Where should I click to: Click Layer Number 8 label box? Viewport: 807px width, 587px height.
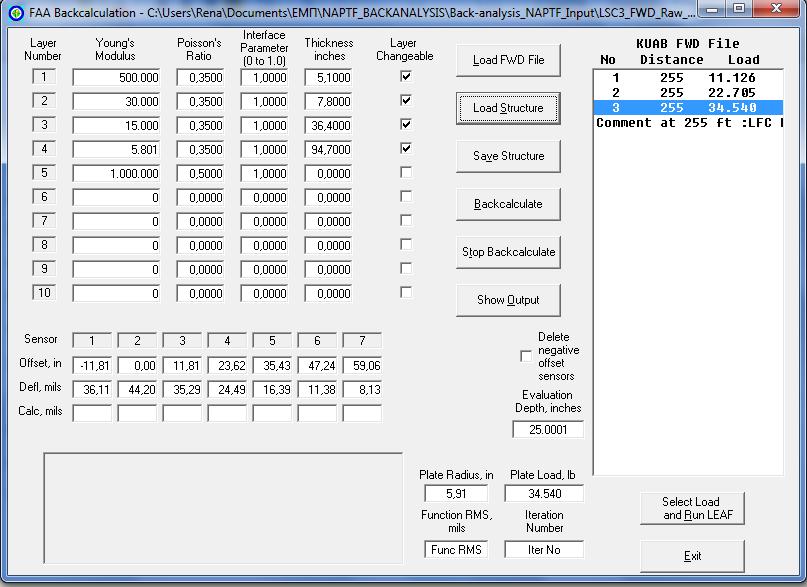point(44,244)
